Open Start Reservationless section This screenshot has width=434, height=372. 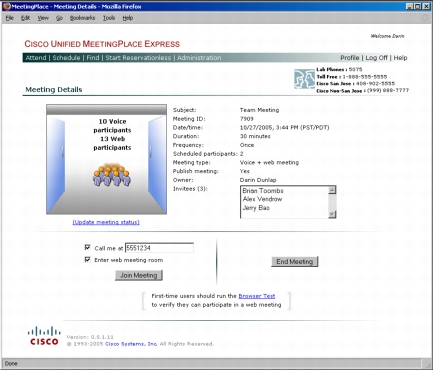138,58
